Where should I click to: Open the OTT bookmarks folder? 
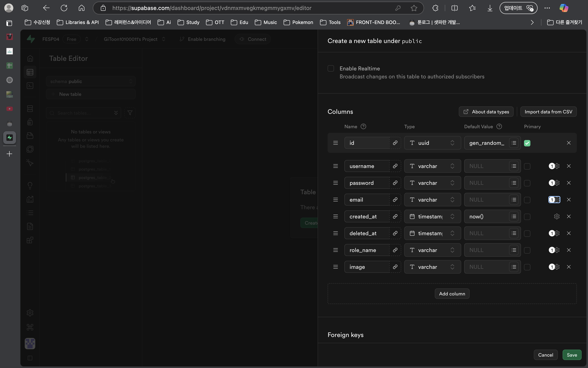pos(215,22)
